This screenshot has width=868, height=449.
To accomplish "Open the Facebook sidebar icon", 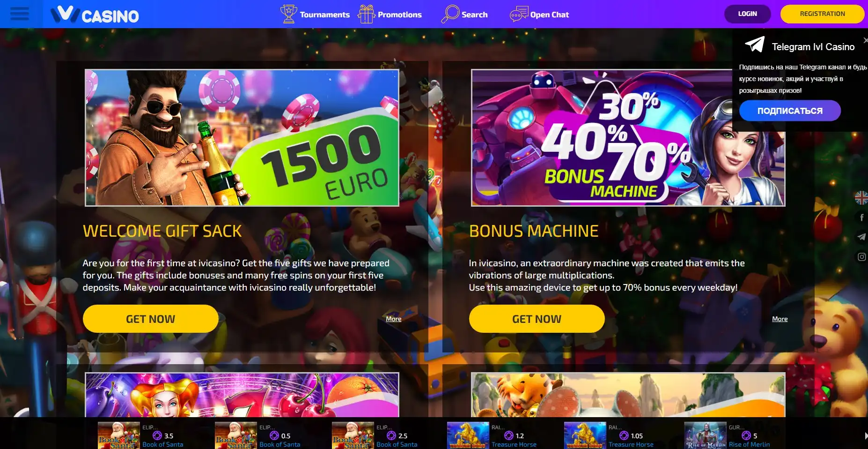I will (861, 217).
